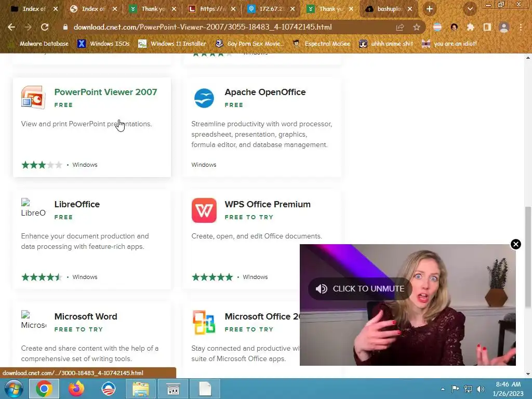The width and height of the screenshot is (532, 399).
Task: Open the volume speaker tray icon
Action: tap(481, 389)
